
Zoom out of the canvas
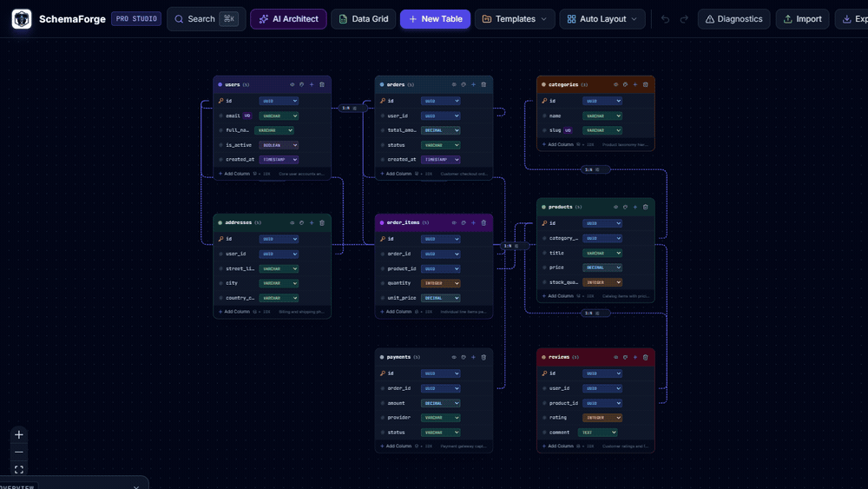click(19, 452)
